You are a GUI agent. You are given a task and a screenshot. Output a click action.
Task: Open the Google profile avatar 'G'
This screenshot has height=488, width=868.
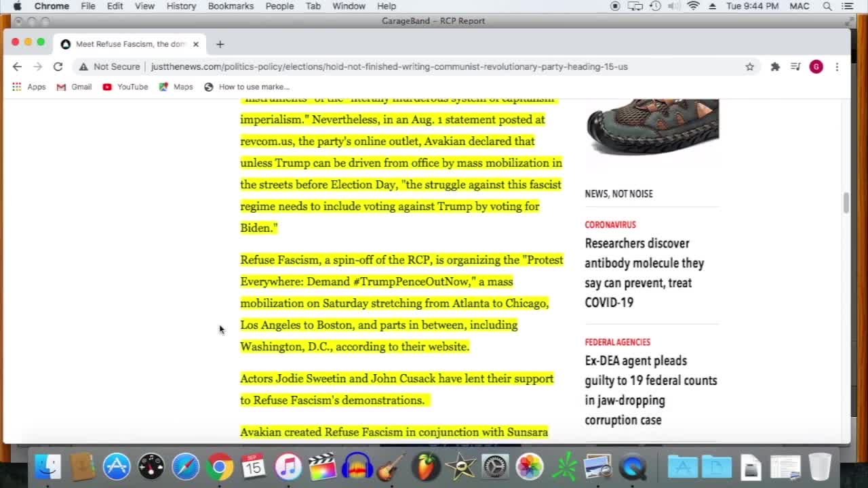[x=816, y=66]
